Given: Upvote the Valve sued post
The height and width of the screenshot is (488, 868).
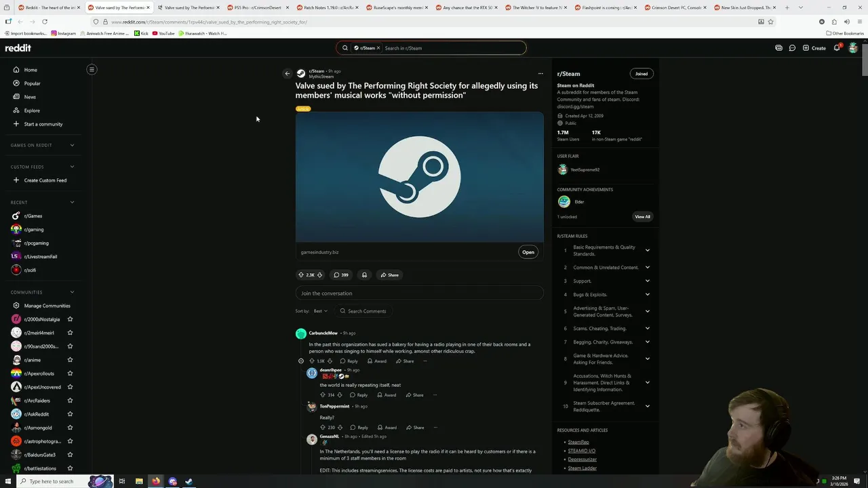Looking at the screenshot, I should [x=301, y=275].
